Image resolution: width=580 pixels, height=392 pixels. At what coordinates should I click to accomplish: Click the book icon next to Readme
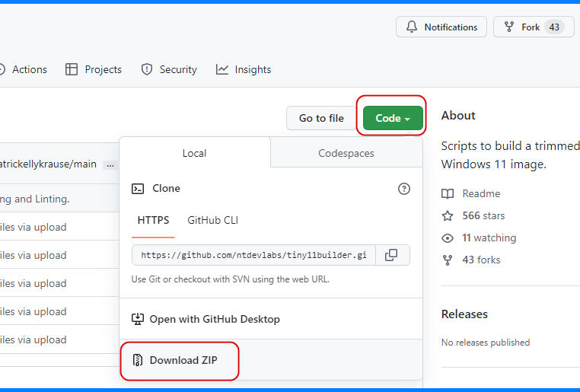click(x=448, y=193)
